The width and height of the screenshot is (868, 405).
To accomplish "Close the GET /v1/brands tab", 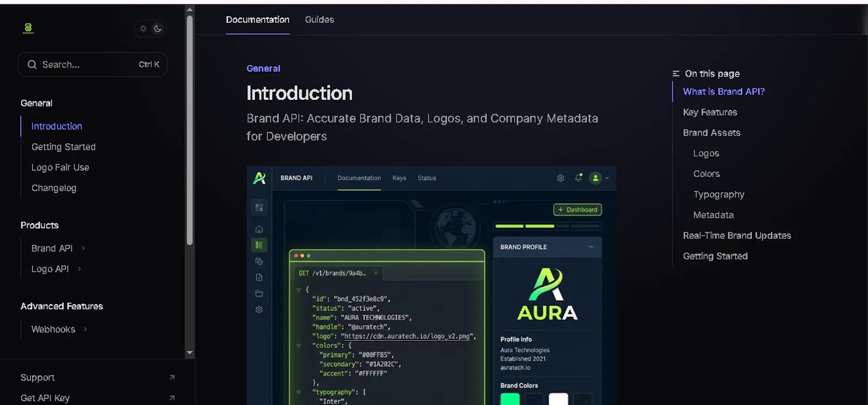I will pos(376,273).
